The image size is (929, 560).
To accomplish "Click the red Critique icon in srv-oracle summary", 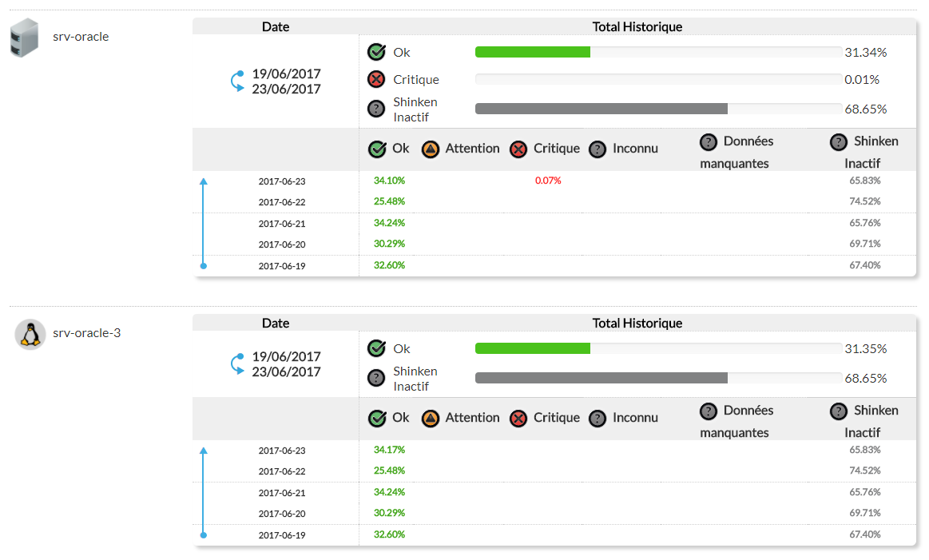I will (x=376, y=80).
